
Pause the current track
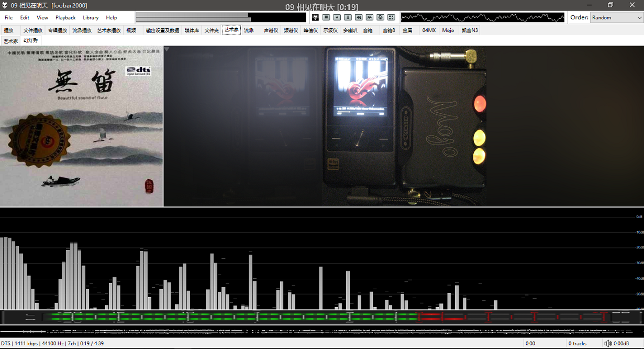(348, 17)
